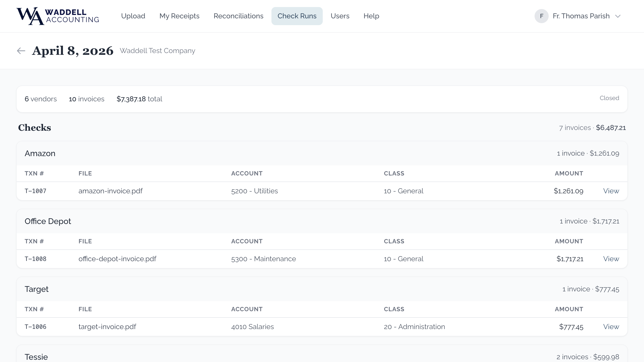
Task: Click the Waddell Test Company subtitle
Action: [157, 51]
